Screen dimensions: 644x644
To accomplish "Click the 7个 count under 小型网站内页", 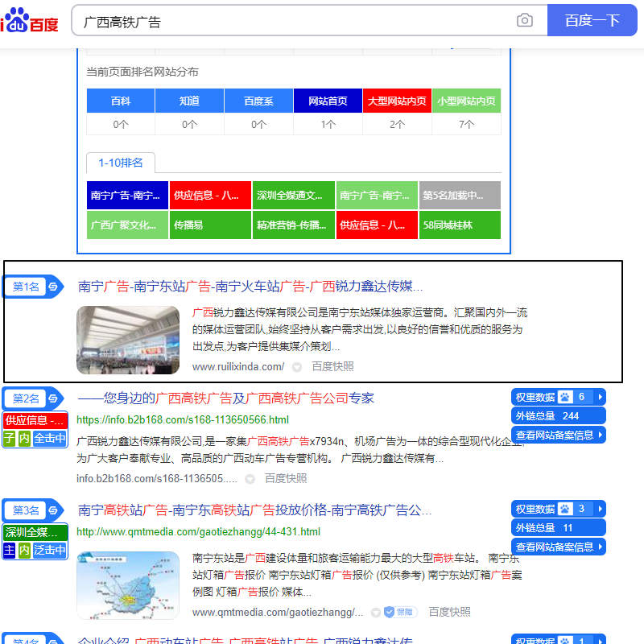I will (x=466, y=124).
